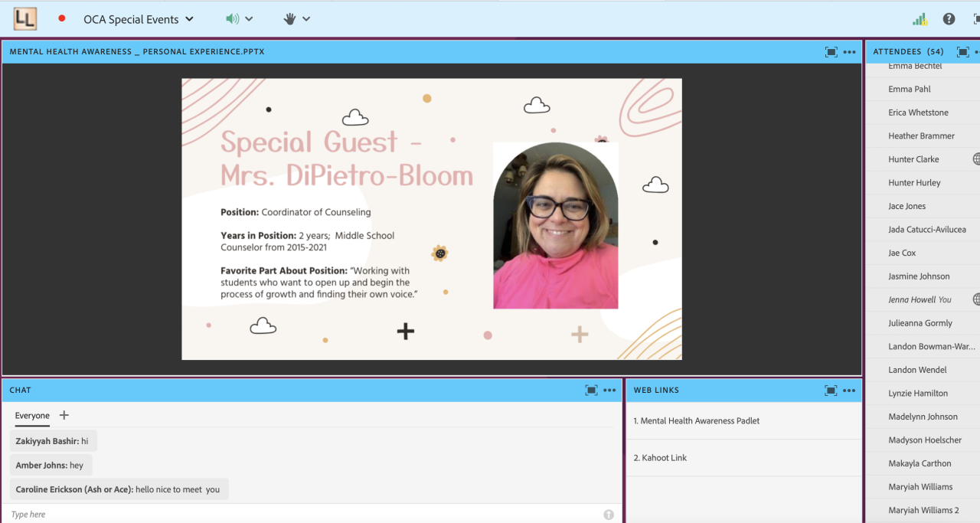Open Chat pod options ellipsis

pyautogui.click(x=609, y=390)
